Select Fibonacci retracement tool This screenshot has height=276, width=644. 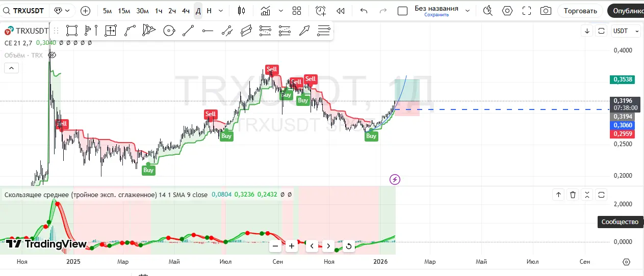(265, 31)
